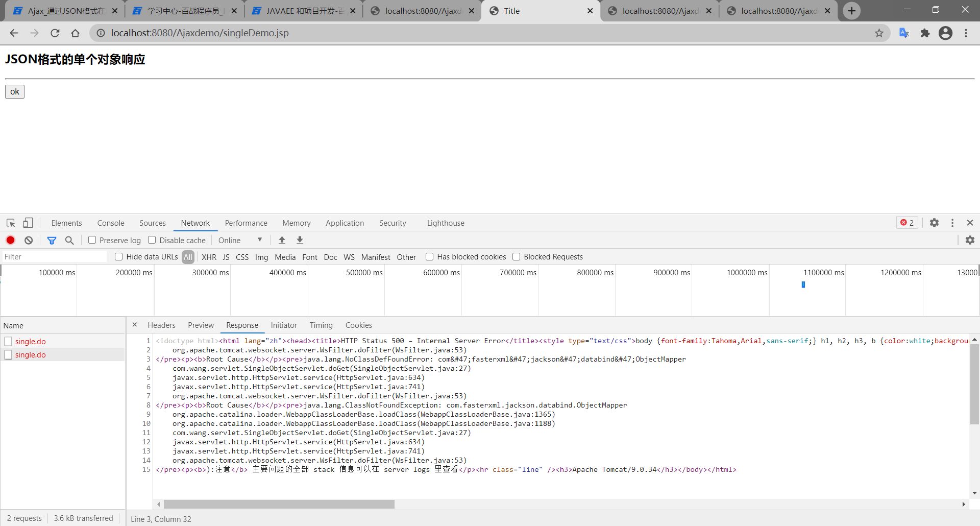This screenshot has width=980, height=526.
Task: Click the Name column header
Action: point(63,325)
